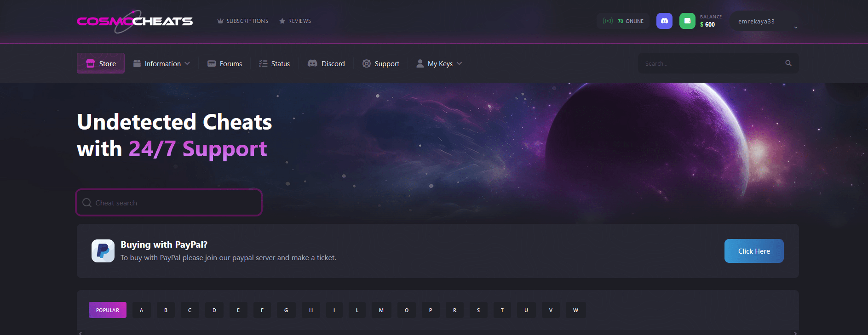This screenshot has height=335, width=868.
Task: Expand the Information dropdown chevron
Action: point(187,63)
